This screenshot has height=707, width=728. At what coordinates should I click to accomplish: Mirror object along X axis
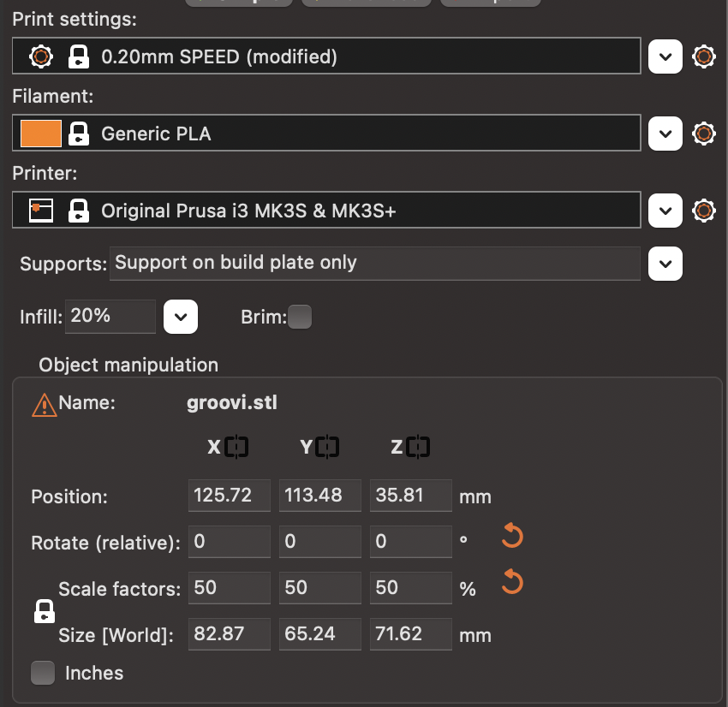(x=236, y=447)
